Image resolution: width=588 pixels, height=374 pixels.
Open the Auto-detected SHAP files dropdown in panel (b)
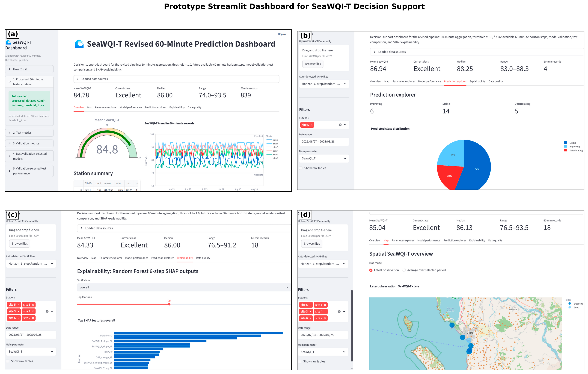(324, 84)
